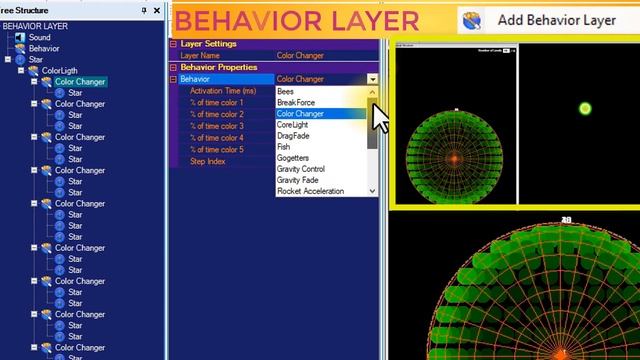Collapse the Layer Settings section
The height and width of the screenshot is (360, 640).
point(173,44)
